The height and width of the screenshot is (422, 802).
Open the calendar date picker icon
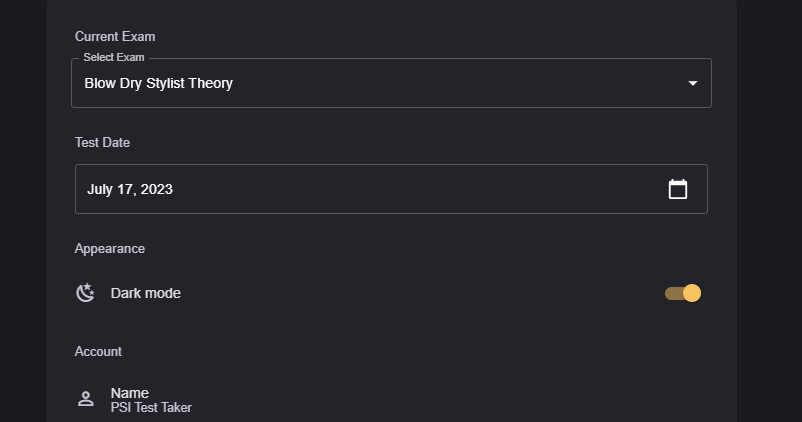pyautogui.click(x=678, y=189)
